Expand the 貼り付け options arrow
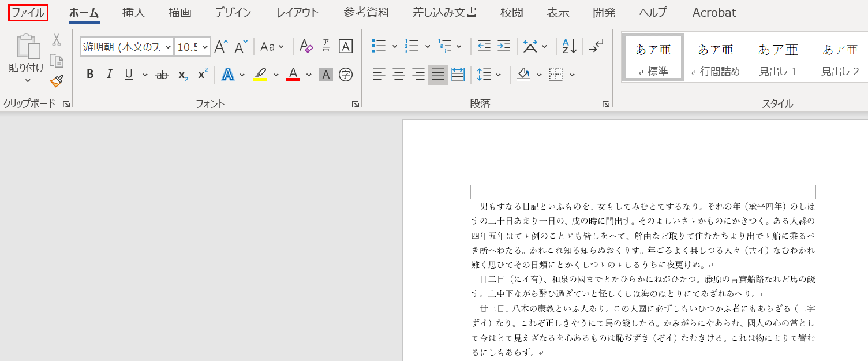The width and height of the screenshot is (868, 361). (27, 81)
